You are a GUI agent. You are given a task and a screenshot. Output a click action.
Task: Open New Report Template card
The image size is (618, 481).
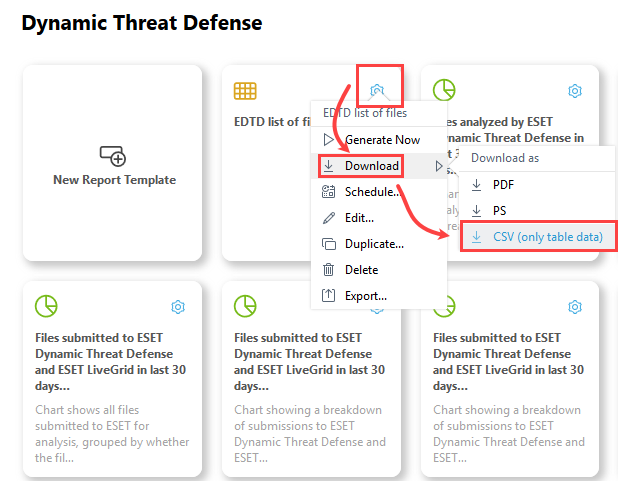[x=113, y=163]
